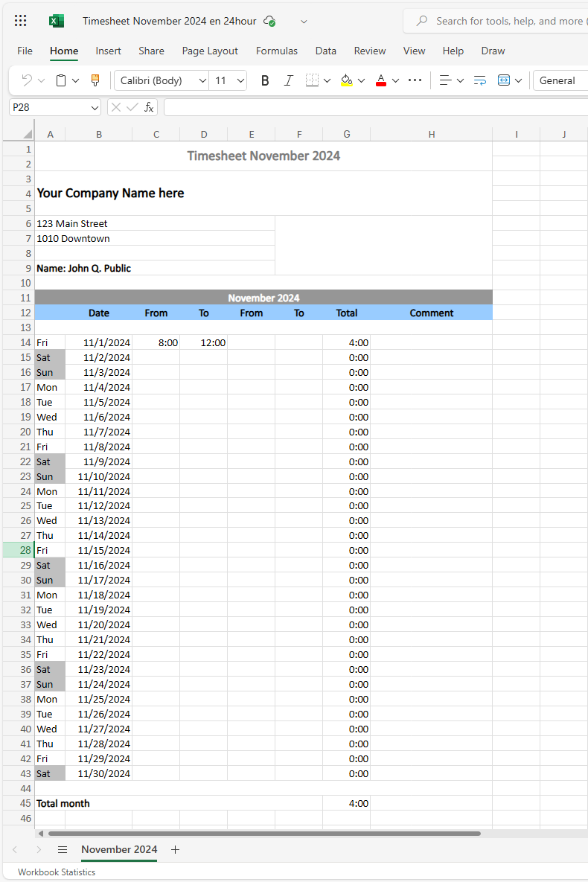Select the date cell 11/15/2024
Viewport: 588px width, 882px height.
click(x=99, y=550)
